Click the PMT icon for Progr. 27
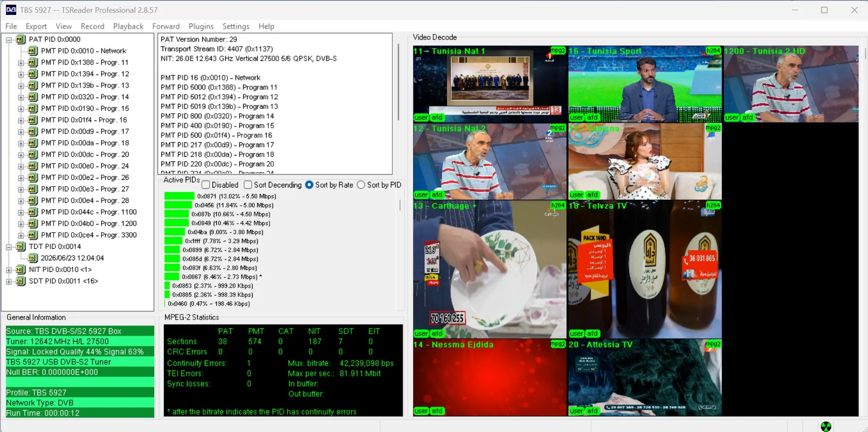Image resolution: width=868 pixels, height=432 pixels. click(x=33, y=189)
